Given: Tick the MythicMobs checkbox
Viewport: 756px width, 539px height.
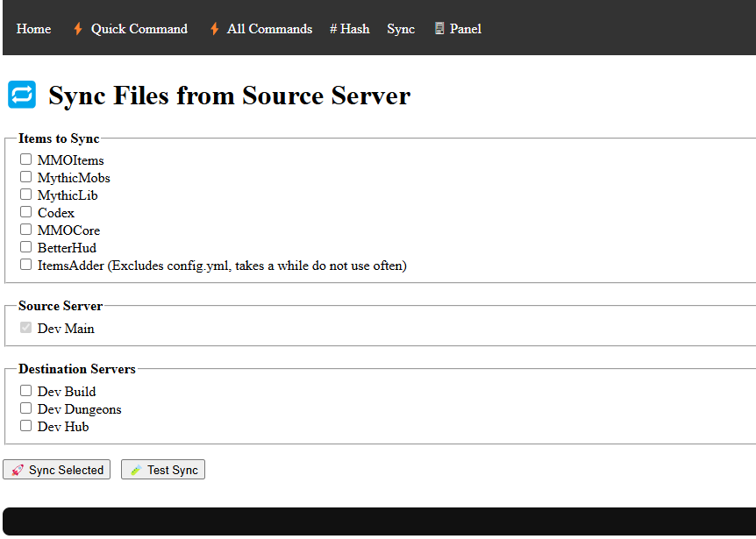Looking at the screenshot, I should 26,177.
